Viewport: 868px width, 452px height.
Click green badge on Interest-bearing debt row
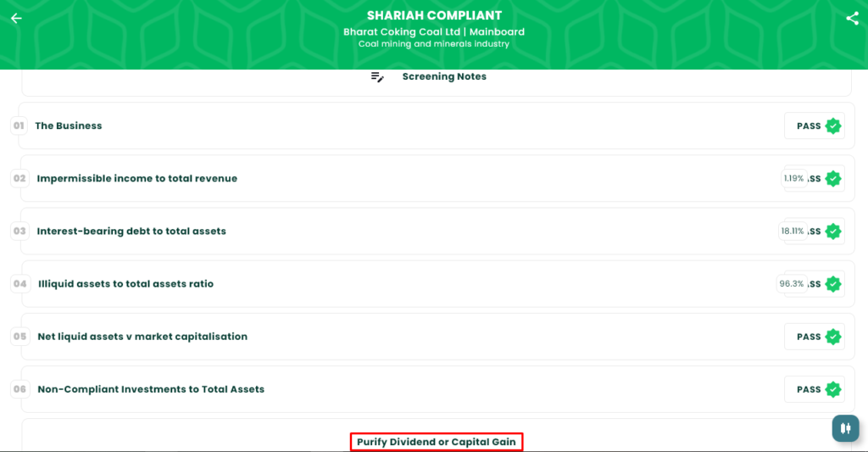pyautogui.click(x=833, y=232)
